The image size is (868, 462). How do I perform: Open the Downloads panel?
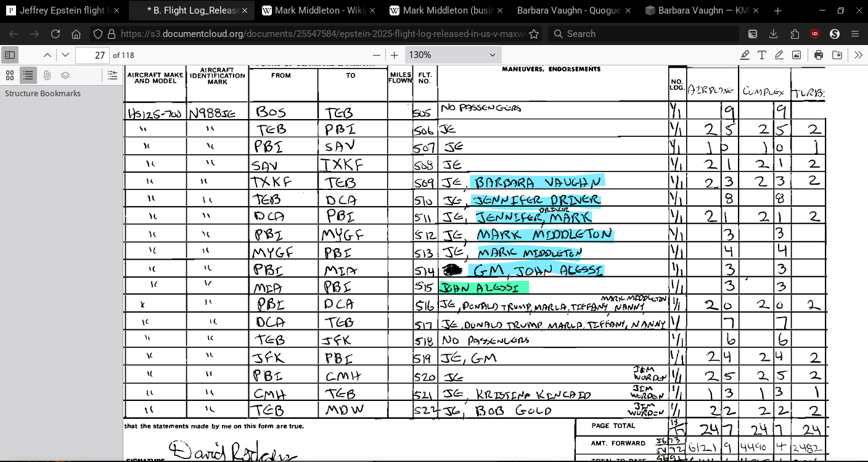pyautogui.click(x=774, y=34)
